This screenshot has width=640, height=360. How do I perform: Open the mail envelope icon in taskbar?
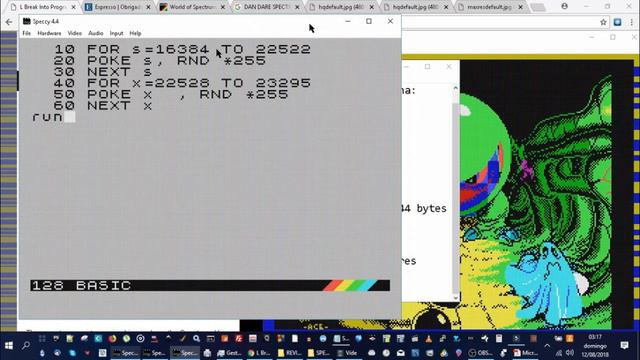[400, 353]
